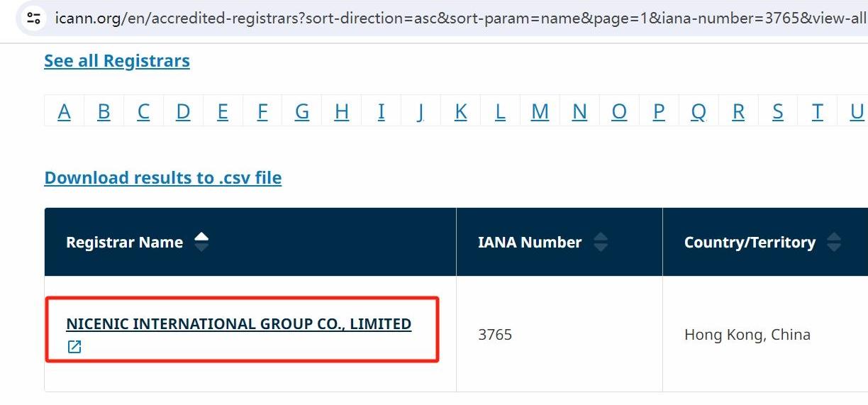Viewport: 868px width, 405px height.
Task: Click the site info icon in address bar
Action: coord(33,18)
